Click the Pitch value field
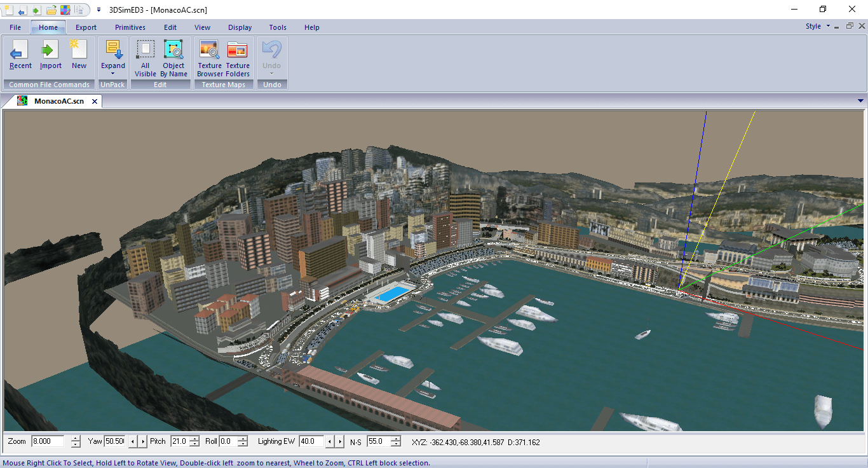The width and height of the screenshot is (868, 468). coord(179,441)
